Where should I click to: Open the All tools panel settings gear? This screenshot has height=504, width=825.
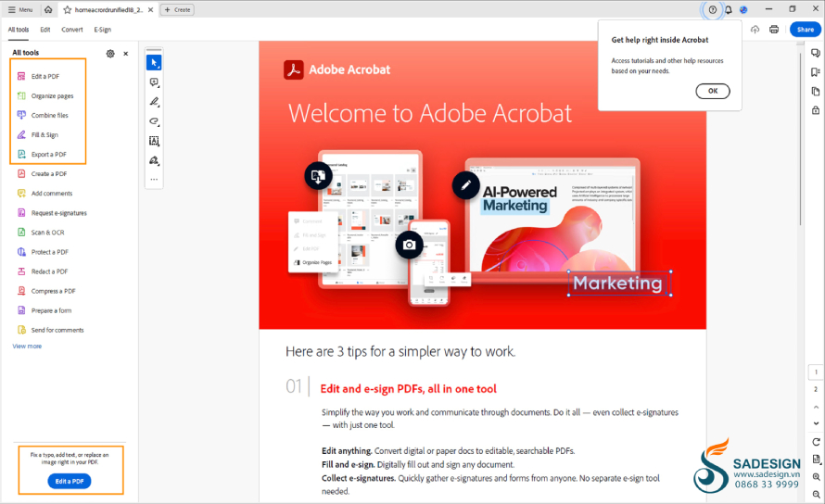tap(110, 53)
